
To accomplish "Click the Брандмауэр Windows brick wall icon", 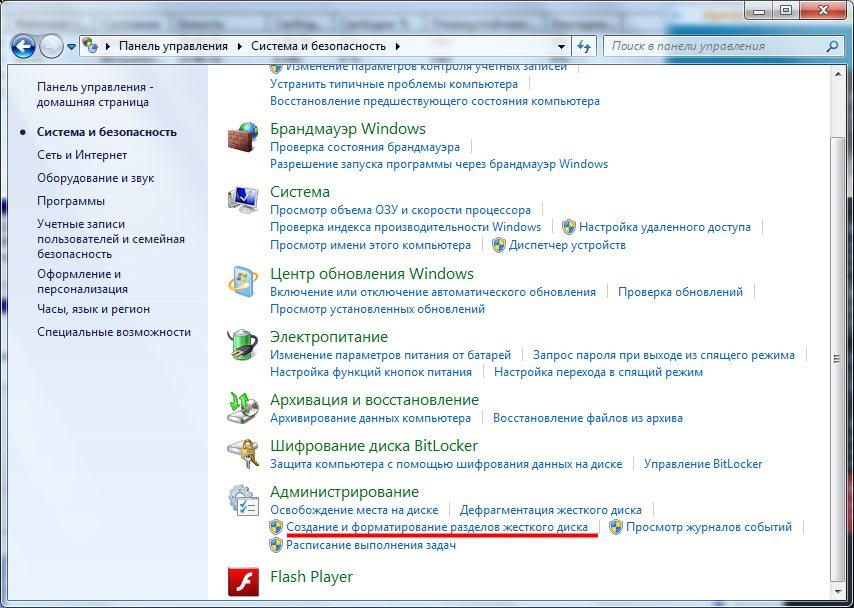I will (242, 136).
